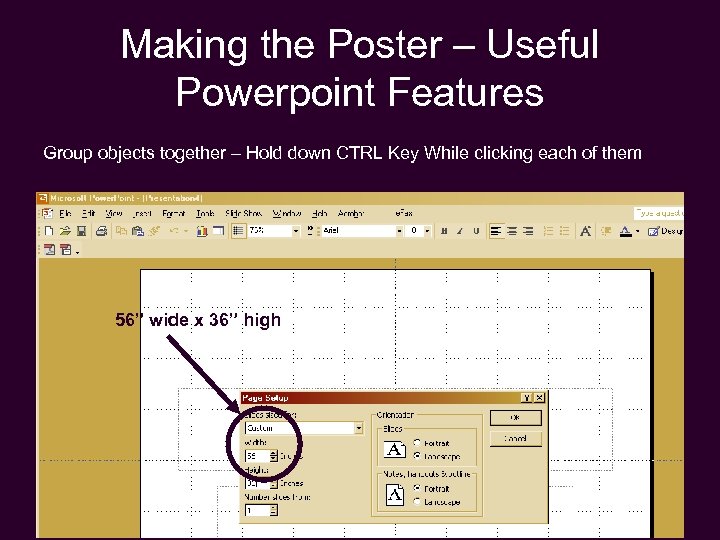Click Increase Font Size icon
Viewport: 720px width, 540px height.
(585, 231)
